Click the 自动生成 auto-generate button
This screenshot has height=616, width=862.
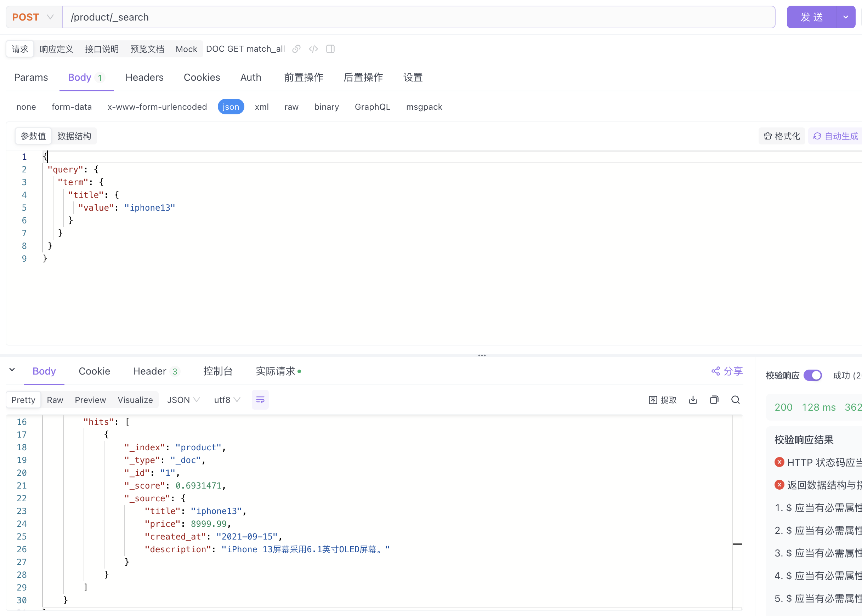point(835,136)
